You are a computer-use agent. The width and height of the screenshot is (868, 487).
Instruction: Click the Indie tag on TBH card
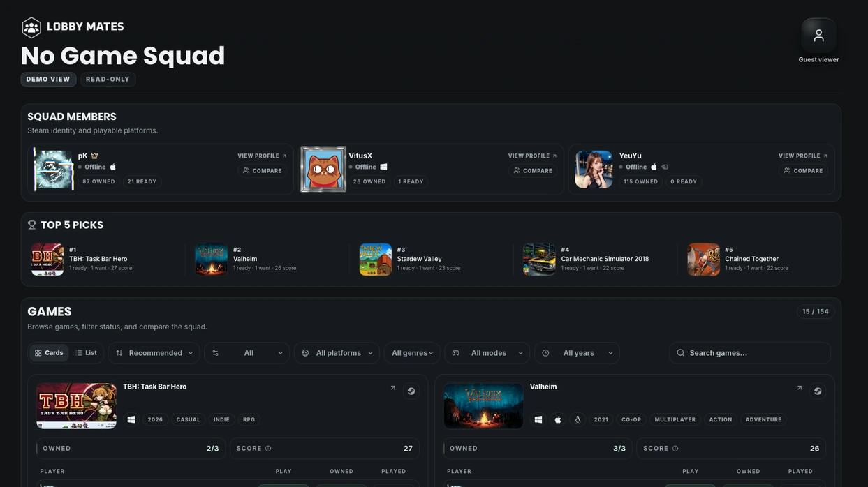pyautogui.click(x=221, y=420)
